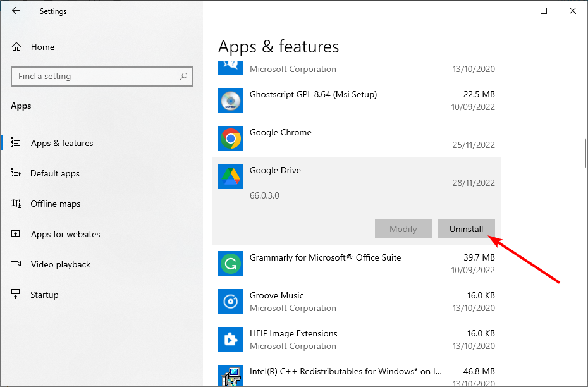The width and height of the screenshot is (588, 387).
Task: Select the Groove Music list entry
Action: [357, 302]
